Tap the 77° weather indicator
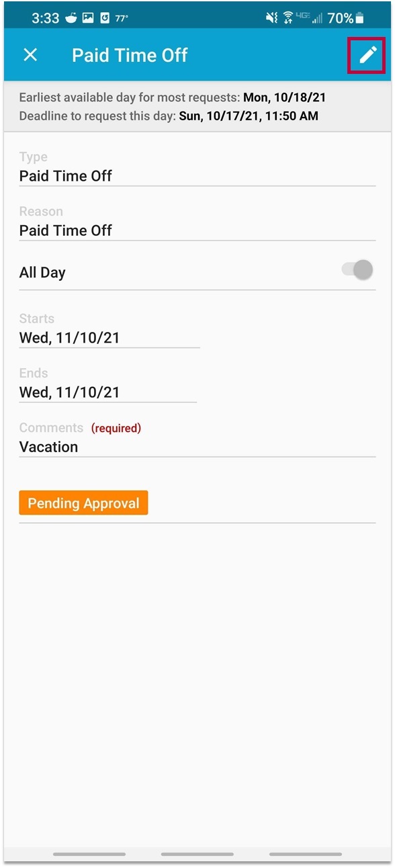Image resolution: width=395 pixels, height=868 pixels. pos(122,19)
